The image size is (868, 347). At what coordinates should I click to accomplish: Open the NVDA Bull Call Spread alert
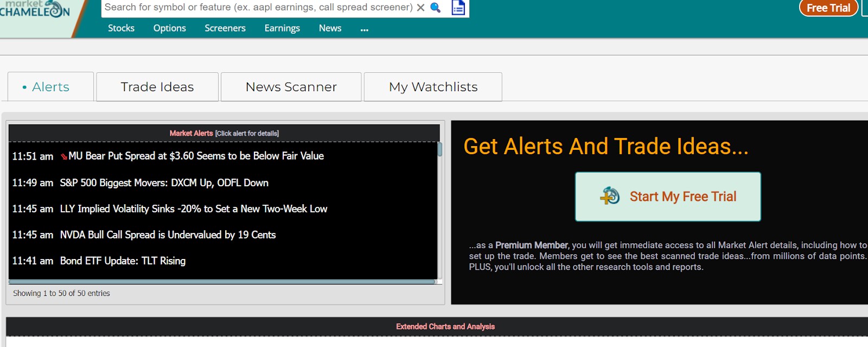tap(168, 235)
